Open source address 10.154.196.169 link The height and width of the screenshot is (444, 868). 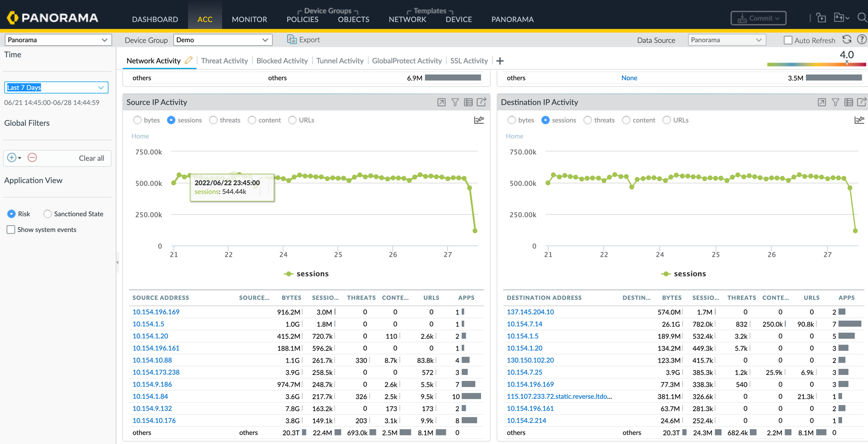click(156, 312)
